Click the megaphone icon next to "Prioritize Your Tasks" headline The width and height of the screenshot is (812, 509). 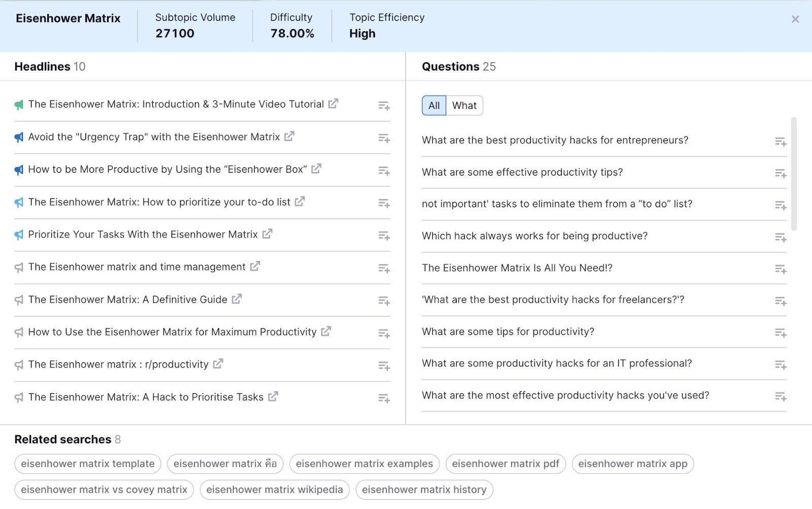point(19,234)
